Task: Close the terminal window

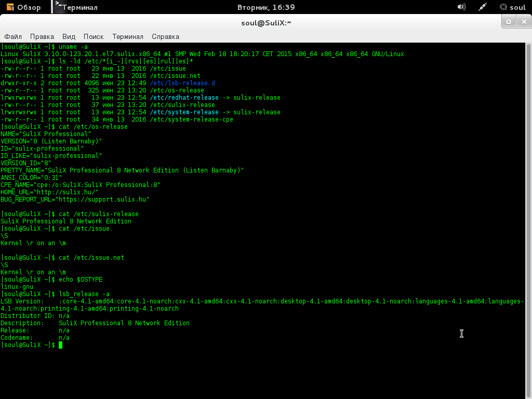Action: (524, 22)
